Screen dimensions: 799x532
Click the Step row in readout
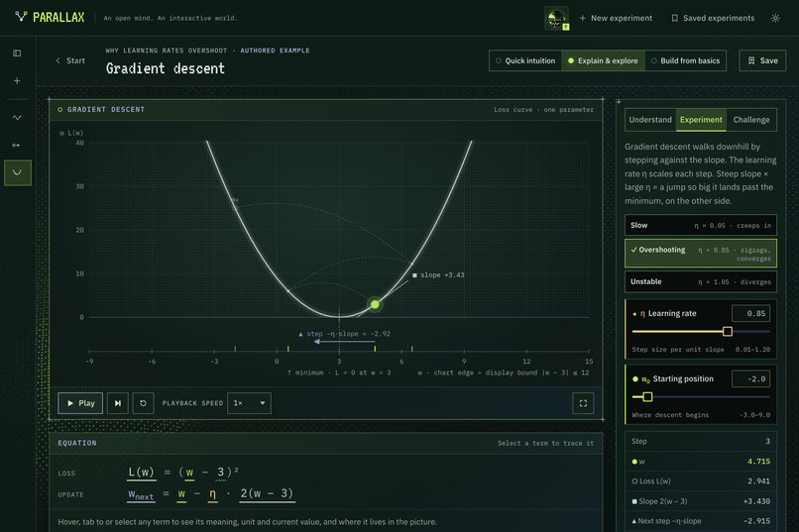coord(701,442)
